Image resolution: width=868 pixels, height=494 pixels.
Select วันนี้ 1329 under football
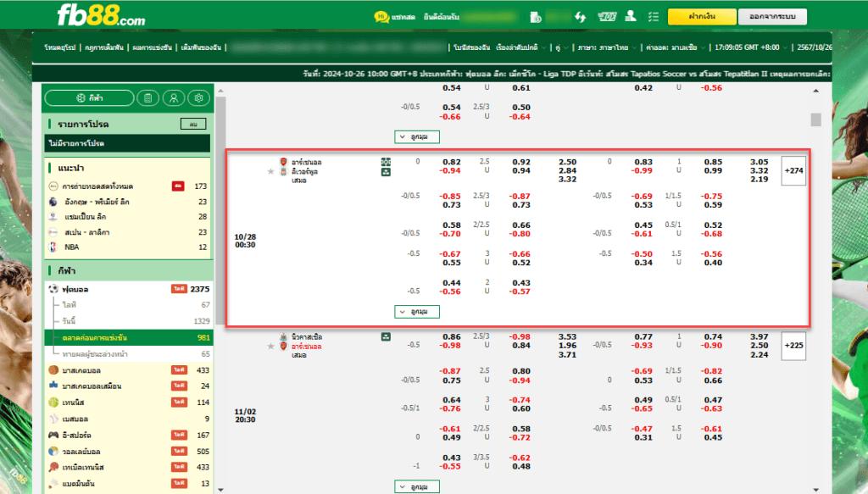click(129, 321)
